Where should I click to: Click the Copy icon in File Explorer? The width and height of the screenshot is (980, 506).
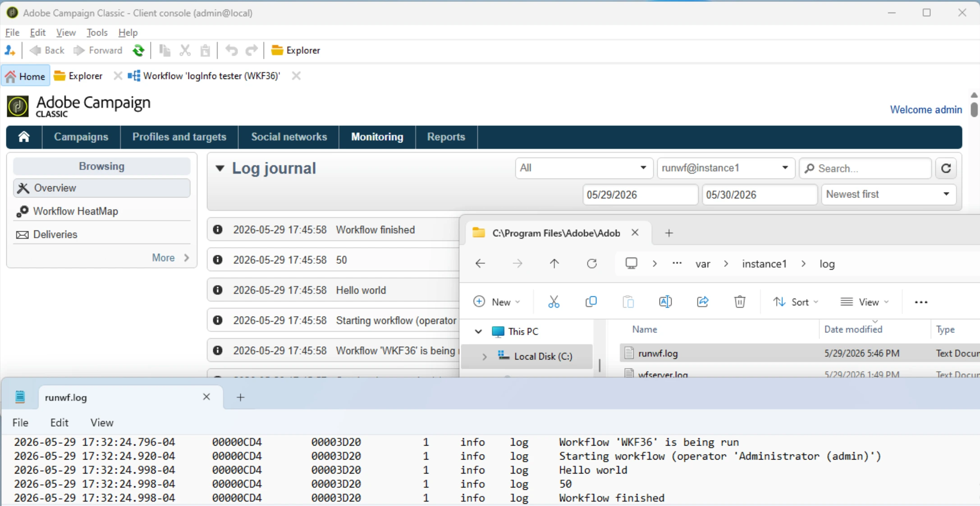tap(591, 302)
